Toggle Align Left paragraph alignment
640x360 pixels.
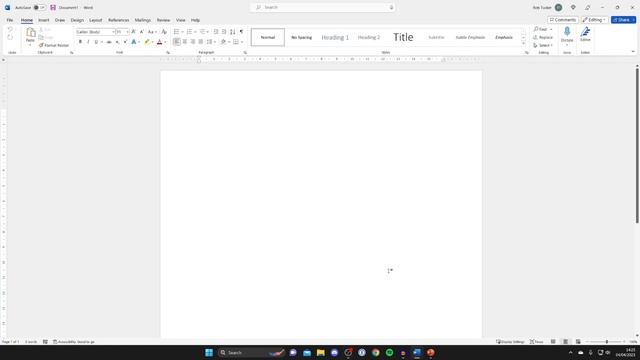pos(176,42)
